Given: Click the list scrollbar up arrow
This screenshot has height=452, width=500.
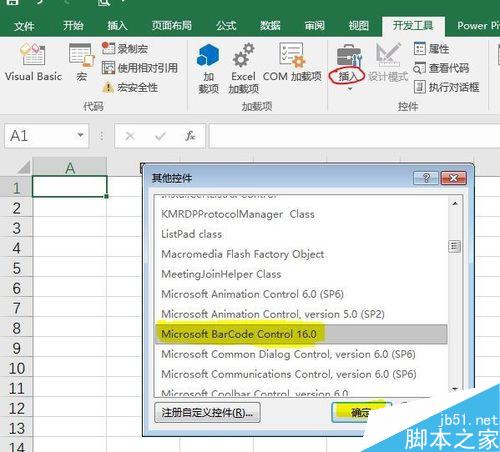Looking at the screenshot, I should (x=455, y=203).
